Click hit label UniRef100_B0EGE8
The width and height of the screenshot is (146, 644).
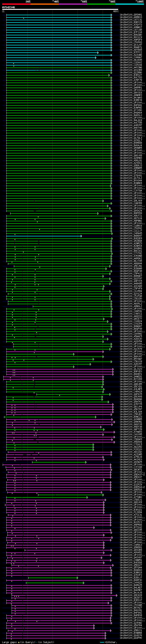[x=131, y=239]
